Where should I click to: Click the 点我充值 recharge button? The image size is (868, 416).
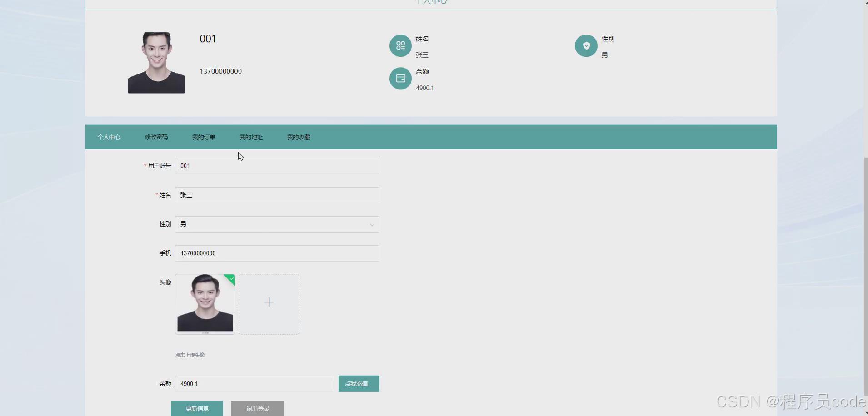pos(359,384)
